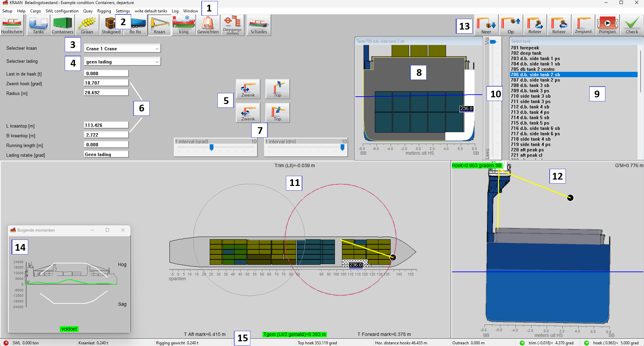Image resolution: width=644 pixels, height=346 pixels.
Task: Start the Pompen pumping function
Action: point(607,25)
